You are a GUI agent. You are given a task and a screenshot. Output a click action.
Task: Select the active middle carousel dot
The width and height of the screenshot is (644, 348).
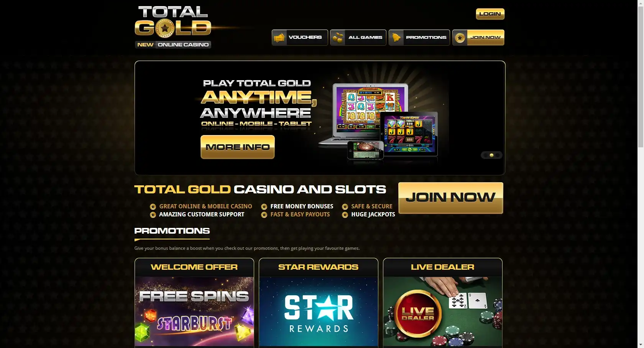[x=491, y=155]
